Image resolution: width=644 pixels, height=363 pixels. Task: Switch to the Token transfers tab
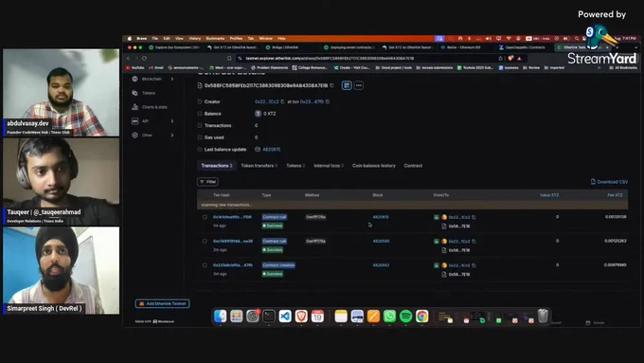(x=259, y=166)
